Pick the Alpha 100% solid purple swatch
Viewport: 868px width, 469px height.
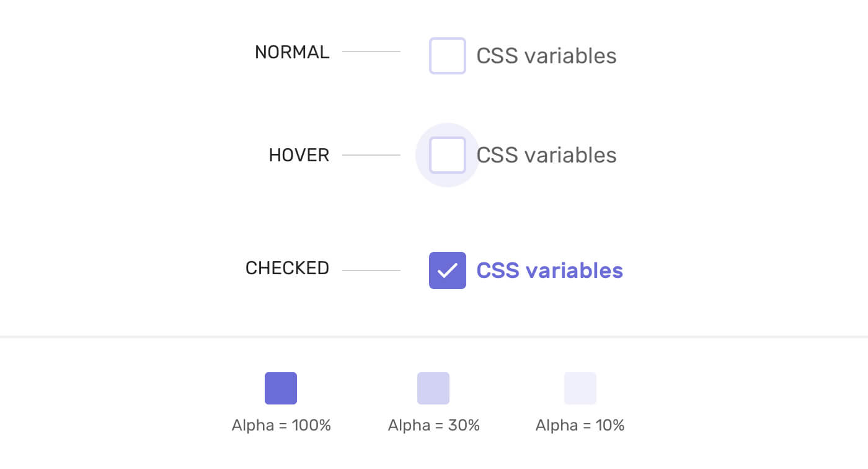click(281, 388)
